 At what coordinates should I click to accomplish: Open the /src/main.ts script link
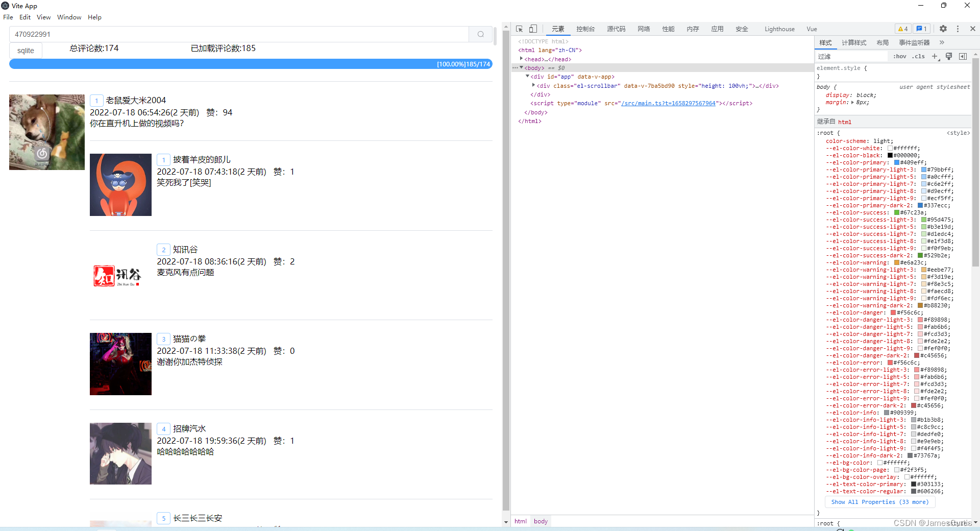[669, 103]
